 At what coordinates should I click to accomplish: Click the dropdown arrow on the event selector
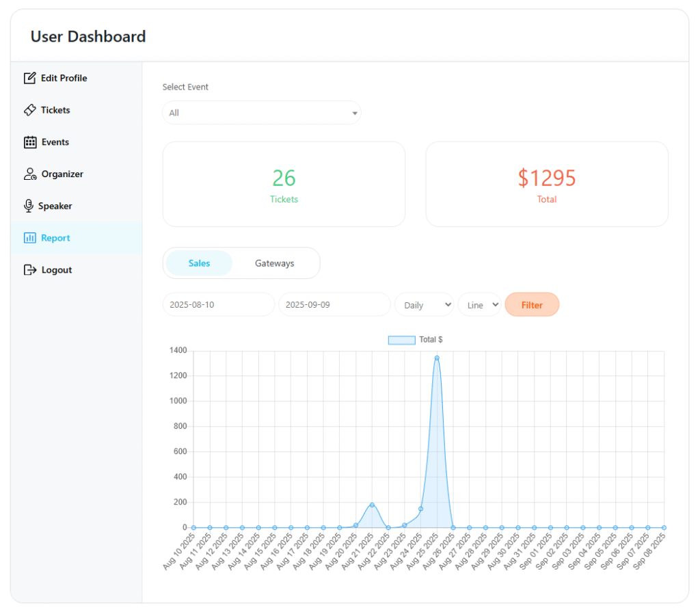[x=354, y=113]
